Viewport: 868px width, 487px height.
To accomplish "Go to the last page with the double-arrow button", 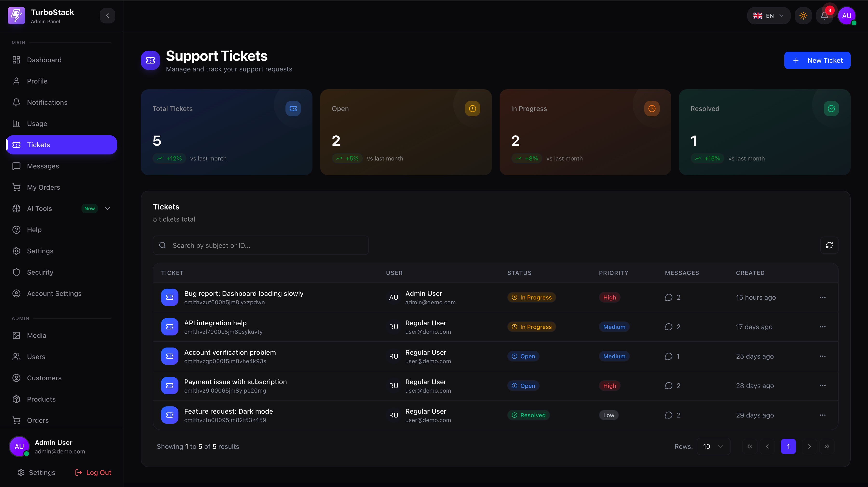I will pyautogui.click(x=827, y=446).
